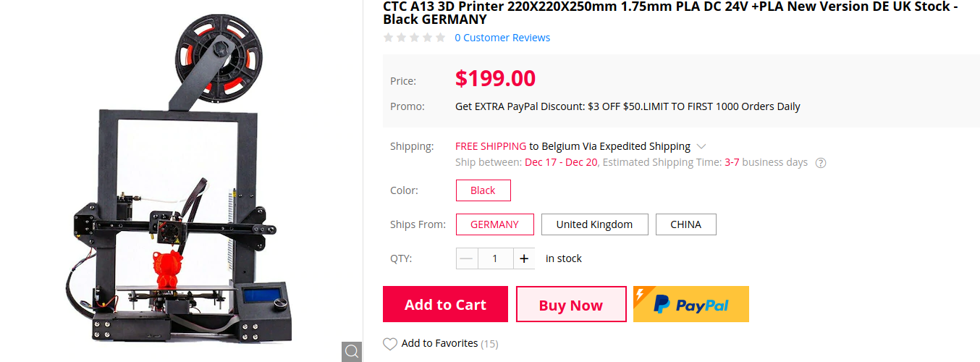Pick CHINA as ships-from location
This screenshot has height=362, width=980.
tap(685, 224)
